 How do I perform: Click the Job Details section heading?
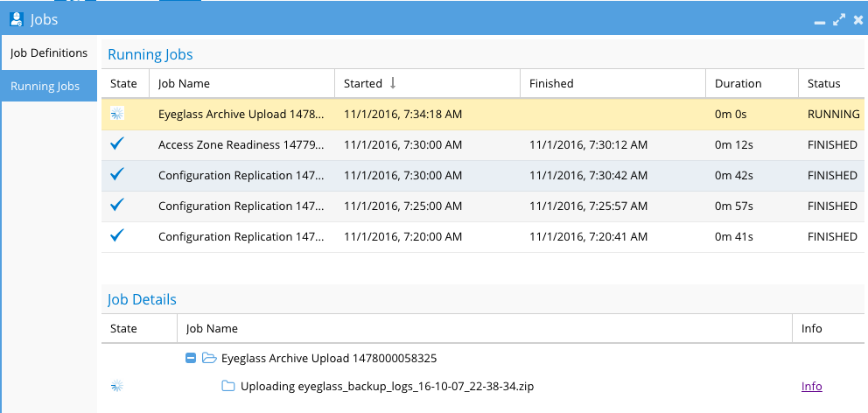142,299
